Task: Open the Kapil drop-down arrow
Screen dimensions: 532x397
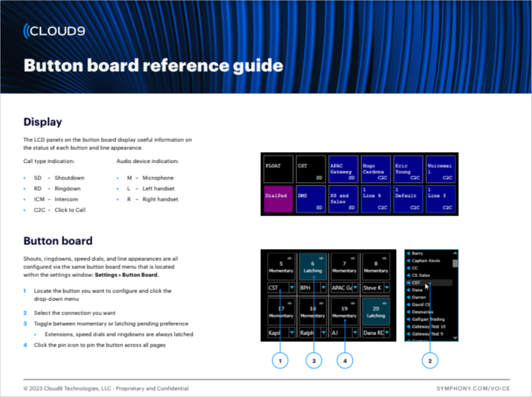Action: pos(292,333)
